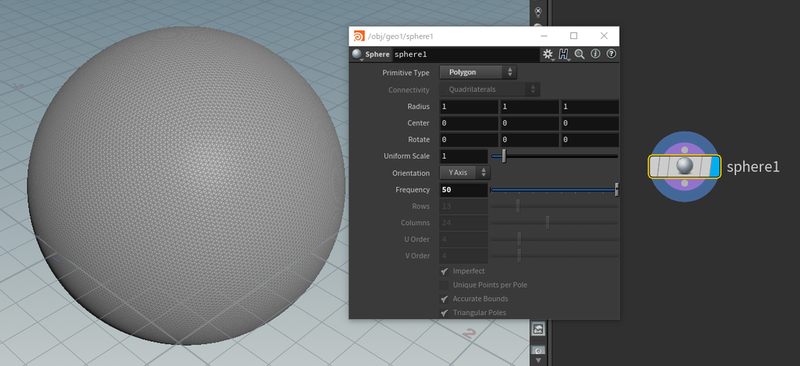
Task: Click the U Order value field
Action: coord(464,239)
